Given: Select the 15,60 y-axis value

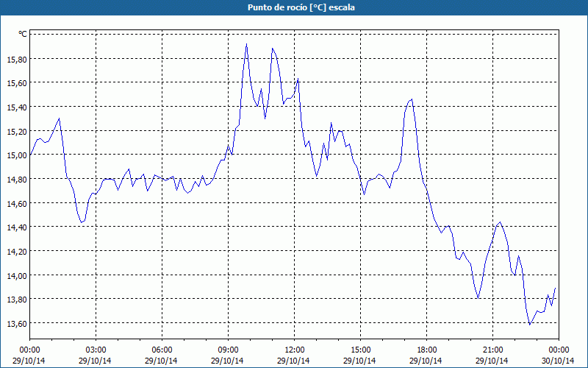Looking at the screenshot, I should [x=17, y=83].
